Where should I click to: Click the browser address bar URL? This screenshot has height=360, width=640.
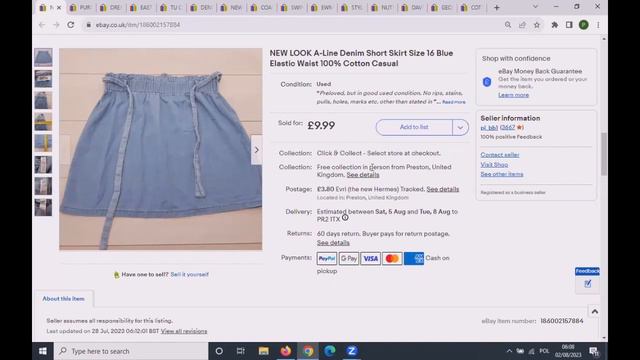point(138,25)
